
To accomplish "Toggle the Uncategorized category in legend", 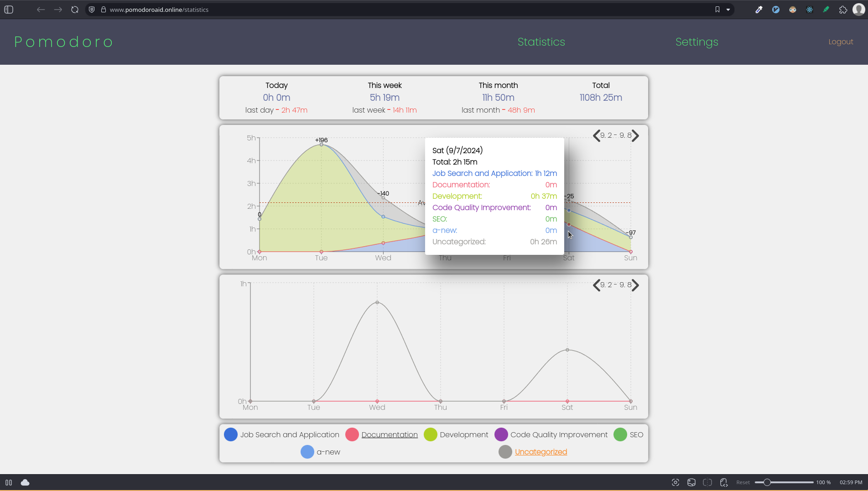I will coord(541,452).
